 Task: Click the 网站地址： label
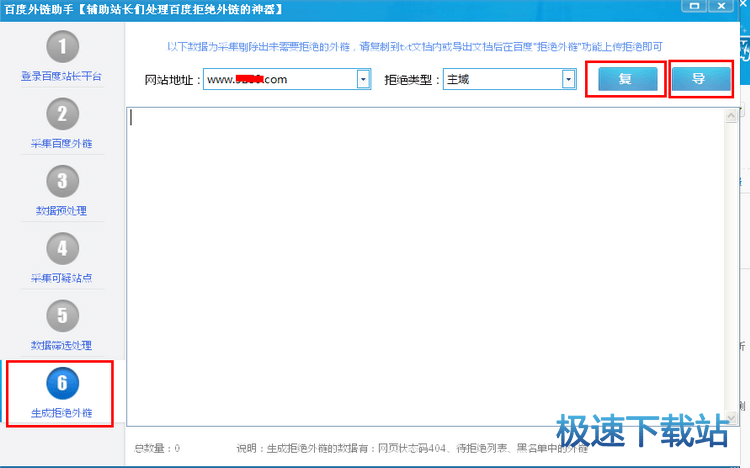tap(173, 80)
